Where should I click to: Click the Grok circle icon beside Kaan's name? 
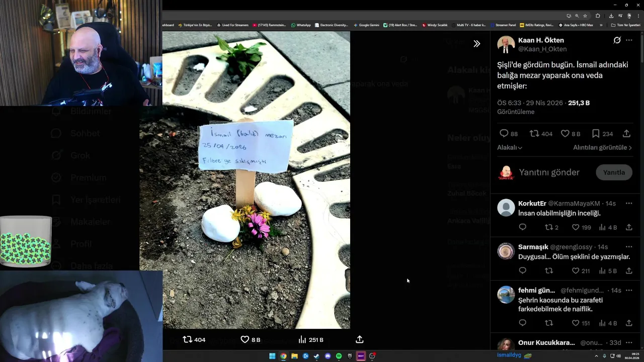[x=617, y=40]
